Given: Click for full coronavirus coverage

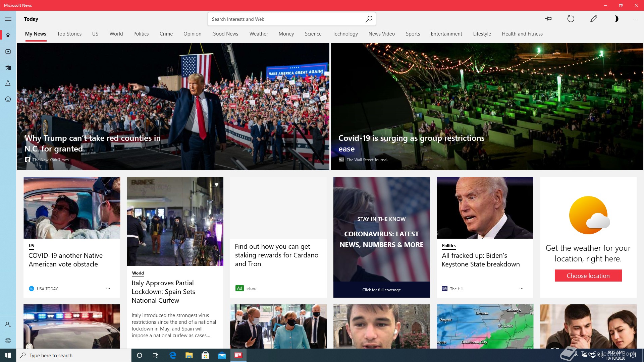Looking at the screenshot, I should 381,290.
